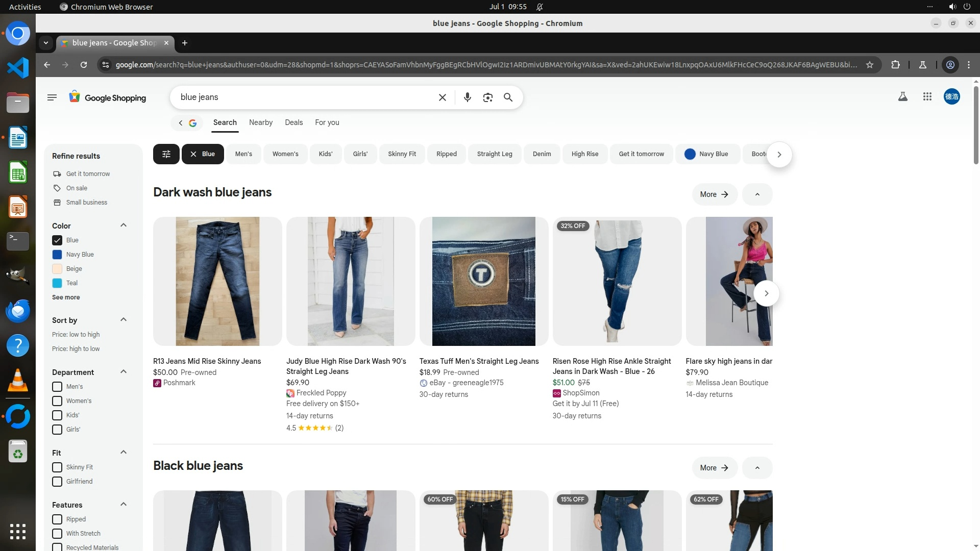Screen dimensions: 980x551
Task: Clear the search box with X icon
Action: click(x=443, y=97)
